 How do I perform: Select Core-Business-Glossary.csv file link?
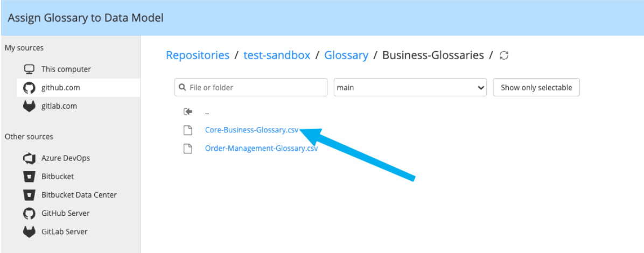tap(251, 130)
